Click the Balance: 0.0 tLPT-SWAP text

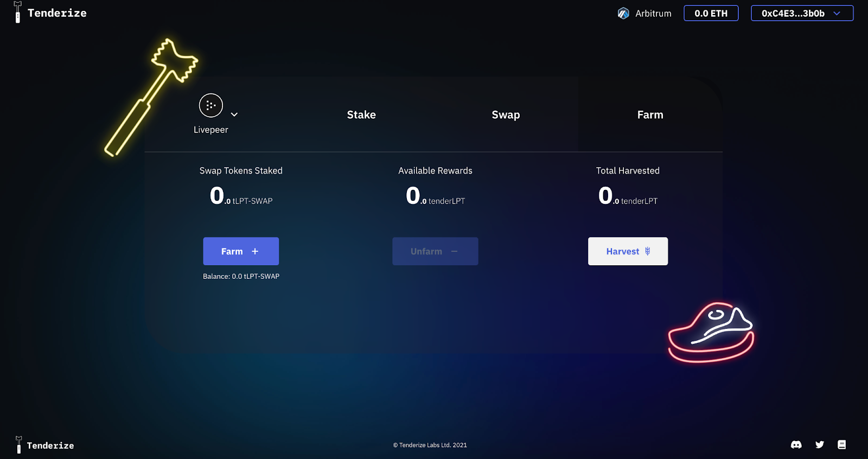point(241,276)
